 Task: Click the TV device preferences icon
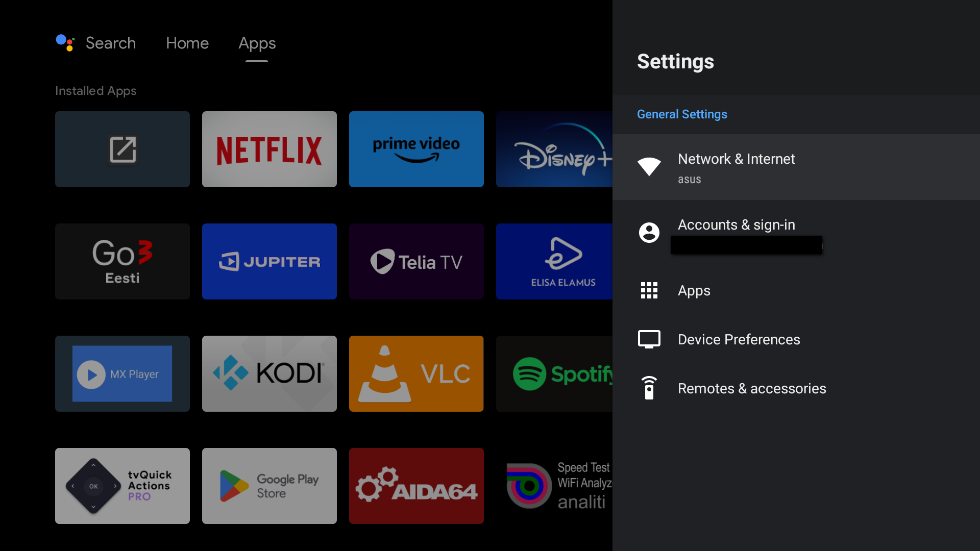(649, 339)
